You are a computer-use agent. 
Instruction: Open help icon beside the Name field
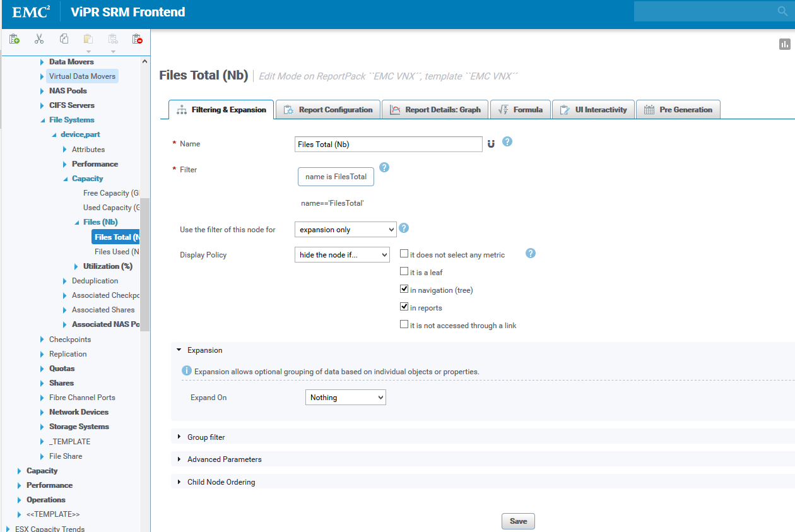pos(507,141)
